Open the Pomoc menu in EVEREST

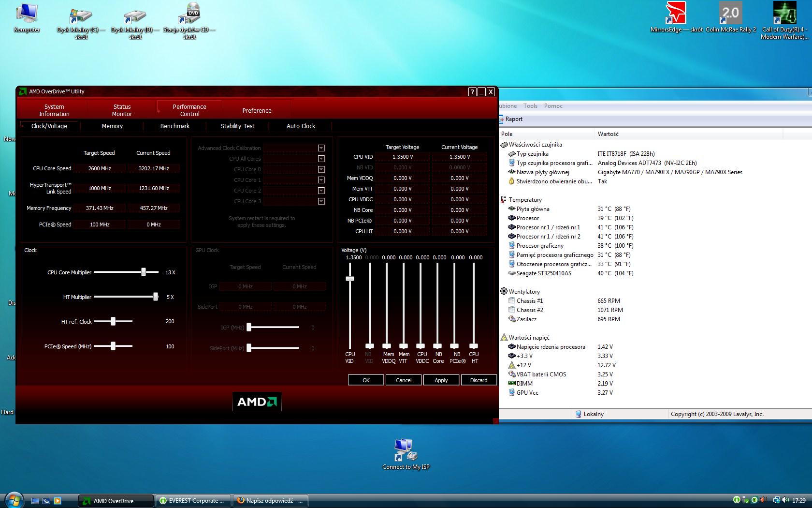click(553, 106)
